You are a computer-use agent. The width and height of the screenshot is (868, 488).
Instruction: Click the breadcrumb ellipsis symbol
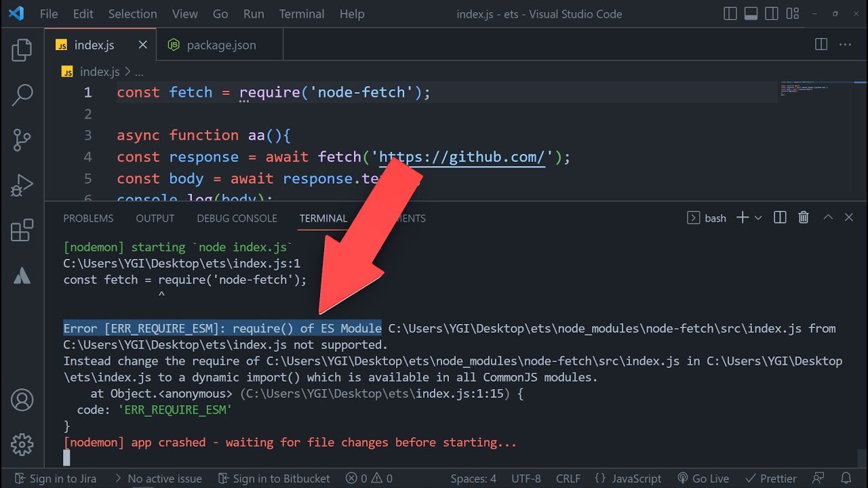point(139,72)
